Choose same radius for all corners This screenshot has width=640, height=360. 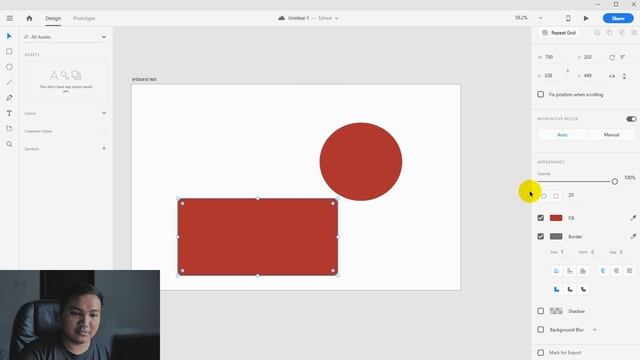coord(544,196)
